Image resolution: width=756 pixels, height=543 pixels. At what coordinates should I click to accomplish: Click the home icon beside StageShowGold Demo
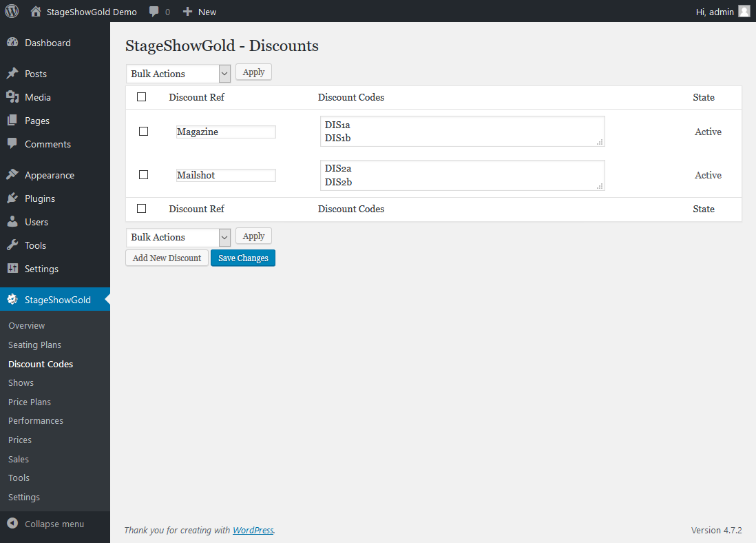36,11
